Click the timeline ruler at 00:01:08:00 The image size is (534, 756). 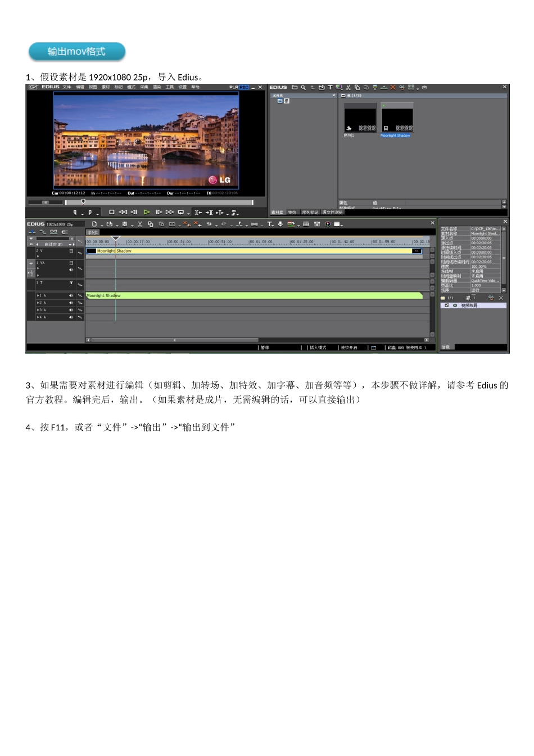[261, 242]
